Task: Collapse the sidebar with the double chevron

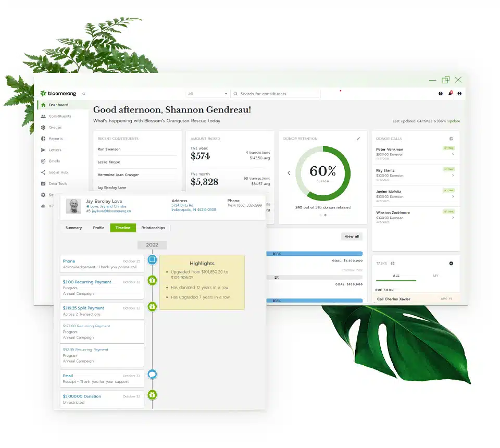Action: click(84, 94)
